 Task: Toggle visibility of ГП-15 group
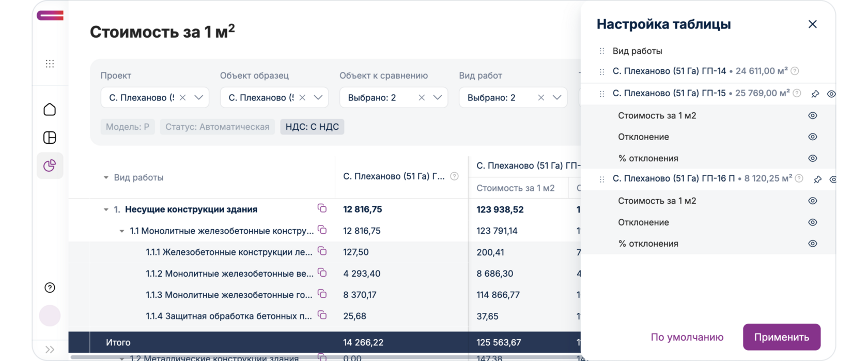[831, 94]
